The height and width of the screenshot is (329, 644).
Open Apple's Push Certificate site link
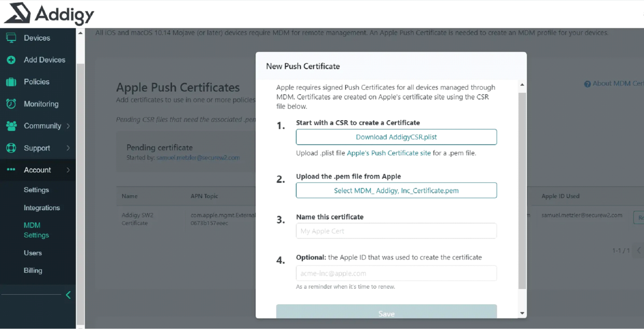[x=389, y=153]
